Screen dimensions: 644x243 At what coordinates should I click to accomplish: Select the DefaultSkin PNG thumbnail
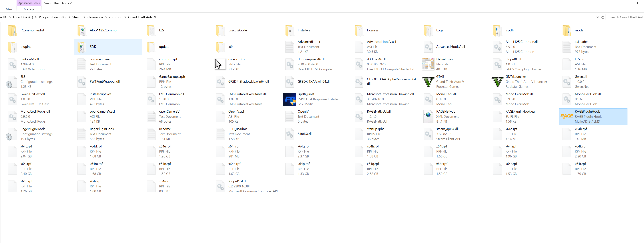click(428, 64)
